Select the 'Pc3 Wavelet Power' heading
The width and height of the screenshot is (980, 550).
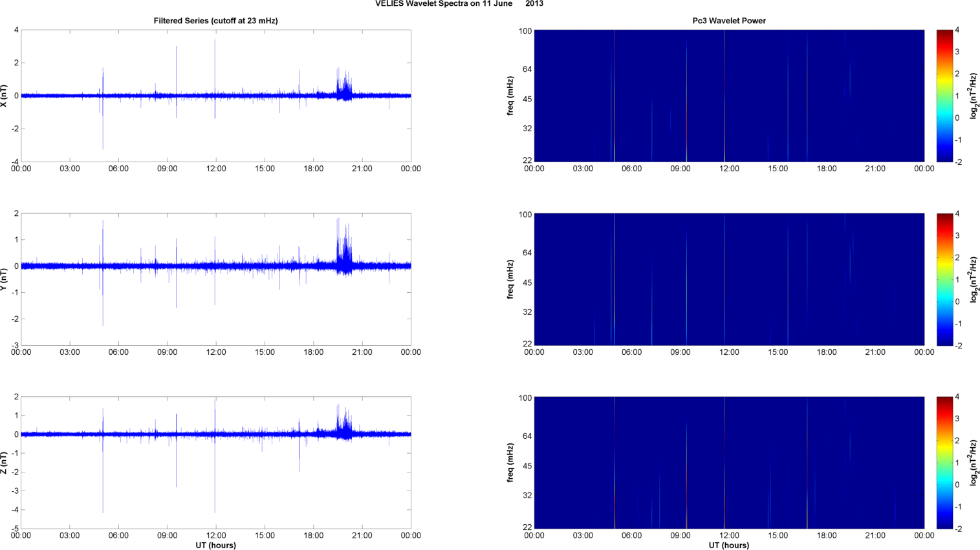coord(729,21)
